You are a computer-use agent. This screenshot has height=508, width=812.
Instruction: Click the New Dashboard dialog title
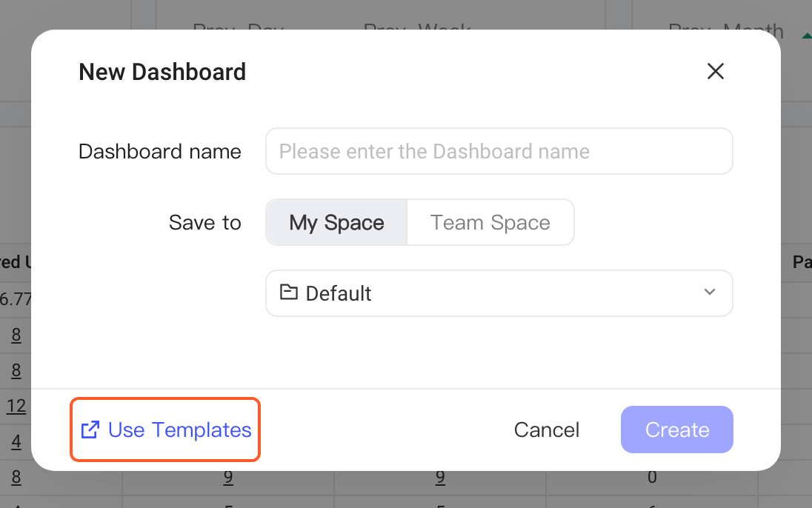point(162,72)
